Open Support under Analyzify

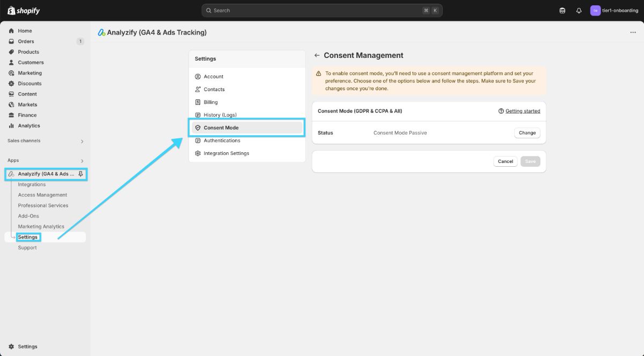27,248
